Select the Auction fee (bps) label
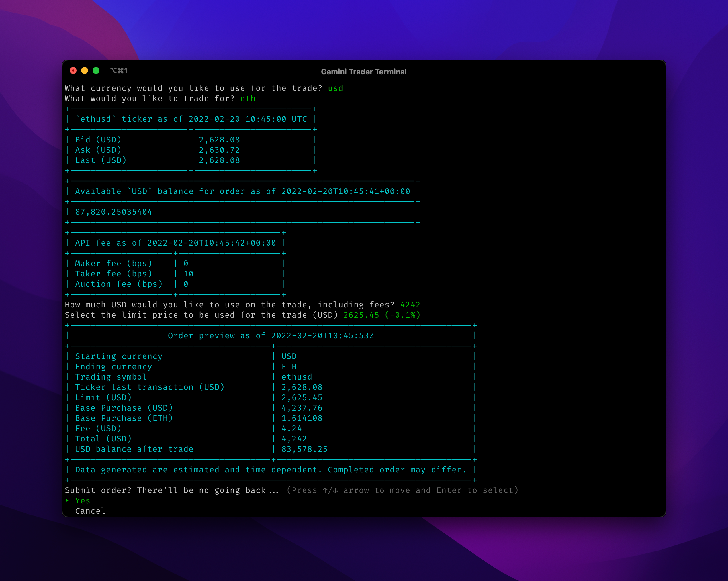728x581 pixels. [119, 284]
